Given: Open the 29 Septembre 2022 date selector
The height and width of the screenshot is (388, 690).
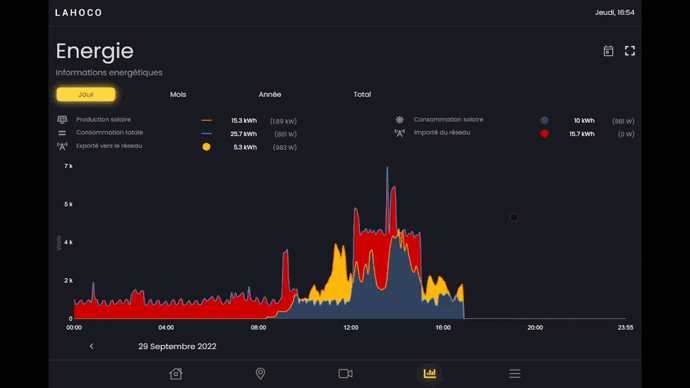Looking at the screenshot, I should coord(177,346).
